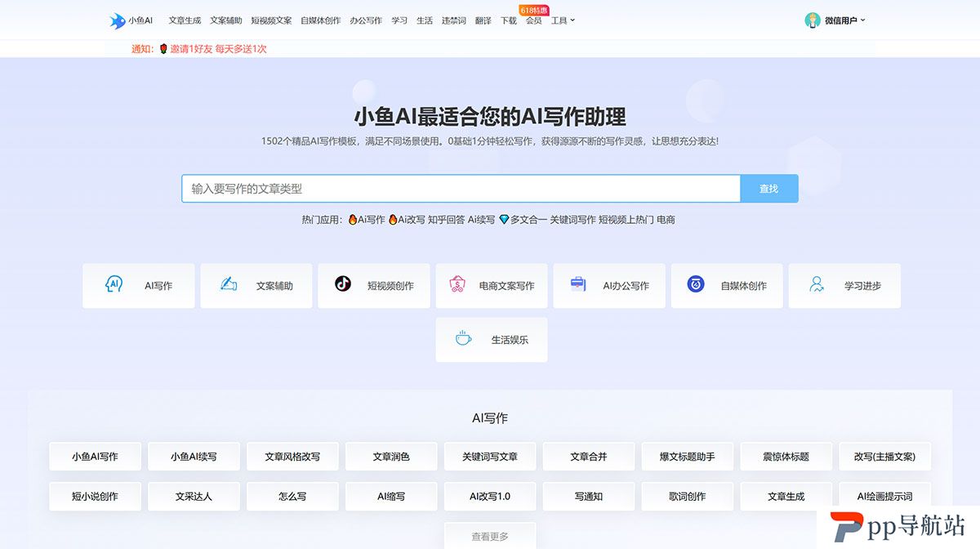Open the 文采达人 template
The image size is (980, 549).
[194, 496]
